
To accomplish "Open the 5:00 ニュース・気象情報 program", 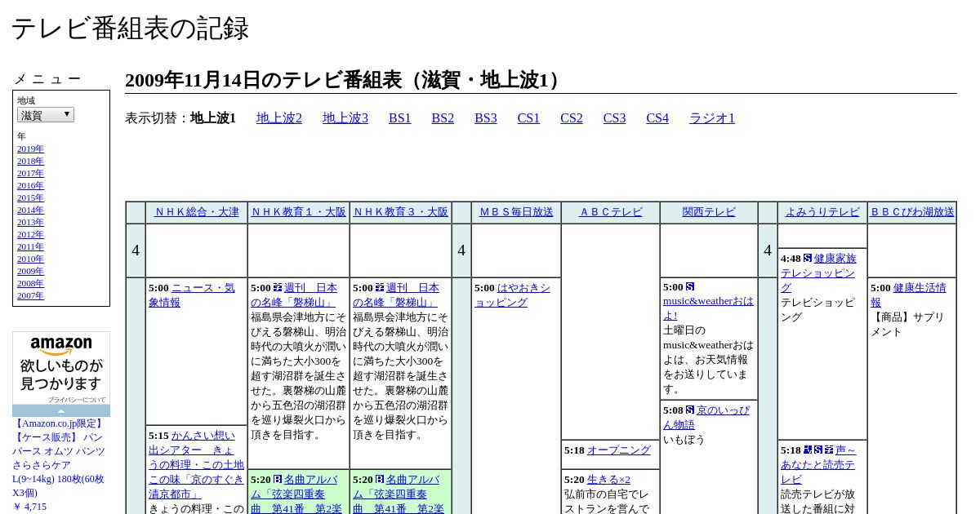I will (192, 295).
